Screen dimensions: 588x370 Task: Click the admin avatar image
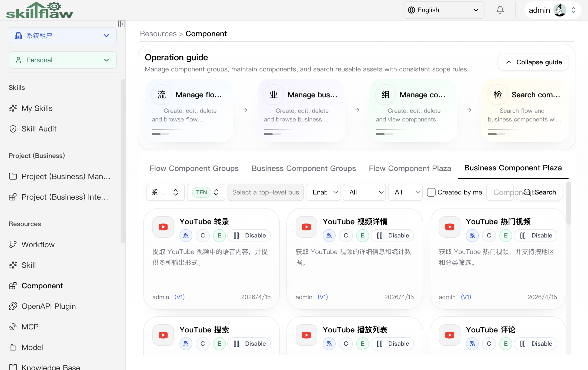click(x=560, y=10)
